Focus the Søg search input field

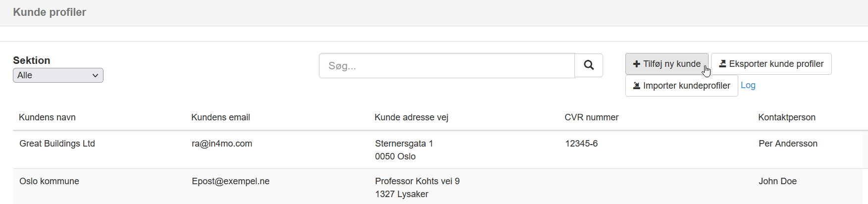[x=447, y=66]
